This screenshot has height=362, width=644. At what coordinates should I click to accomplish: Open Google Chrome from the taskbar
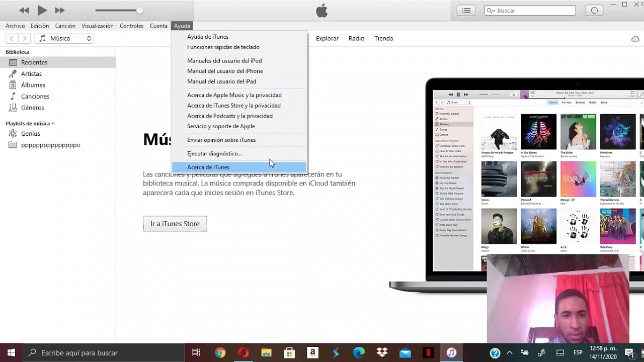tap(220, 352)
